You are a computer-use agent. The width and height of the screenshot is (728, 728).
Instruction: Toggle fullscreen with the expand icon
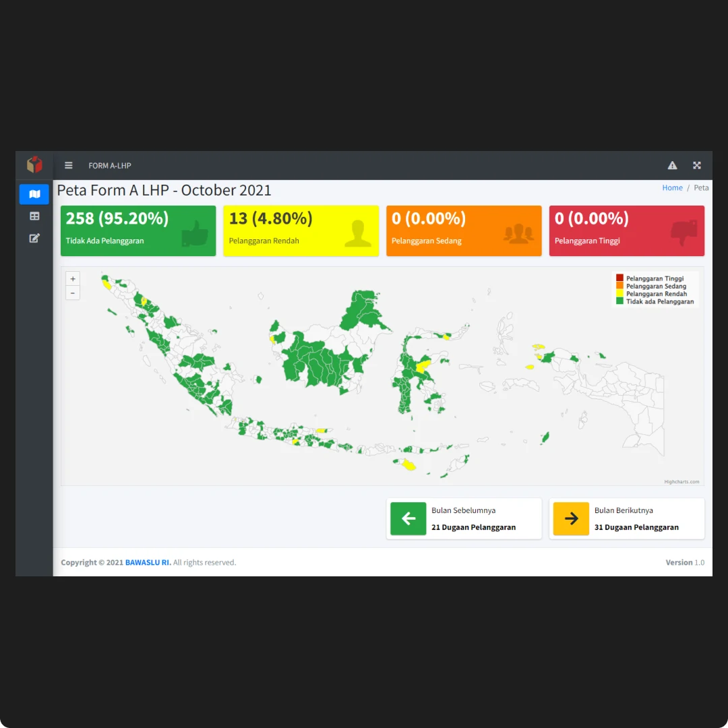point(697,165)
